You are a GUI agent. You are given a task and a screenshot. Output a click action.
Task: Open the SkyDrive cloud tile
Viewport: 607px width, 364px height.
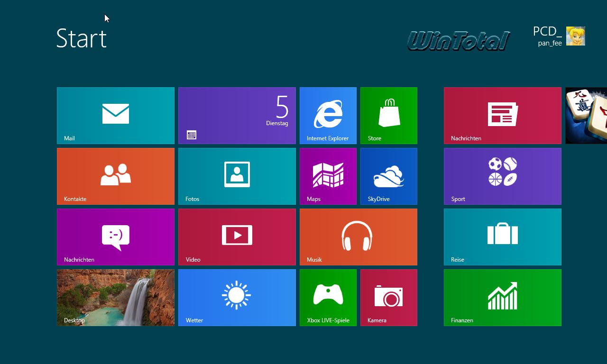[389, 176]
